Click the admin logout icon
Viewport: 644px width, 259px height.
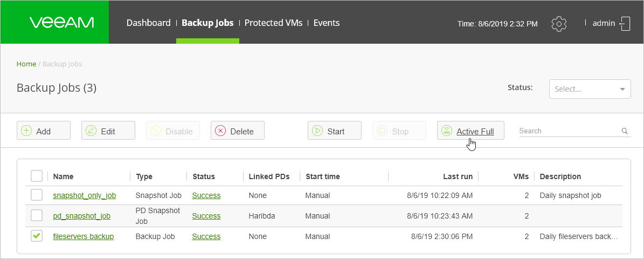[625, 23]
